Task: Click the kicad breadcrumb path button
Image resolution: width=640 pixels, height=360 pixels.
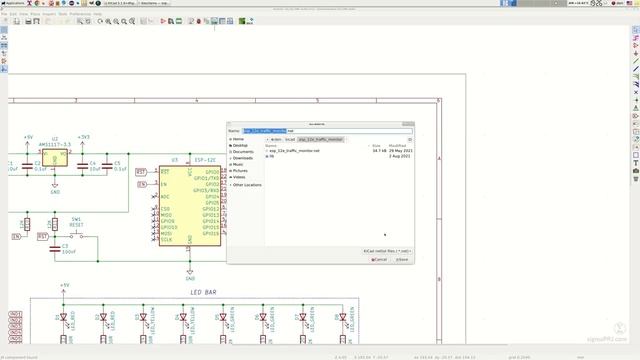Action: click(x=290, y=140)
